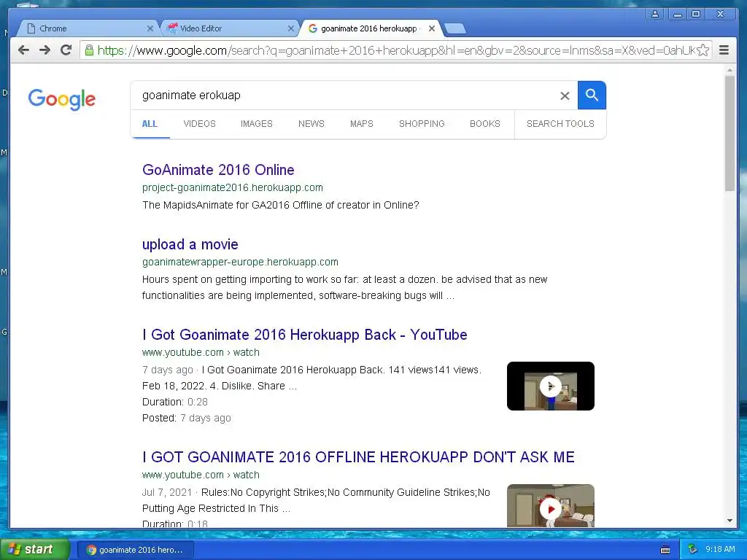Switch to BOOKS results
The width and height of the screenshot is (747, 560).
click(x=485, y=124)
